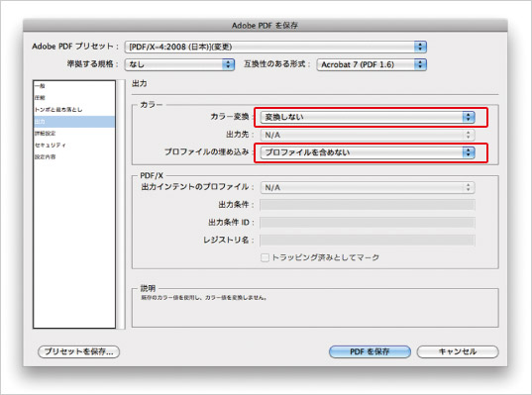Viewport: 532px width, 395px height.
Task: Open the 互換性のある形式 Acrobat 7 dropdown
Action: (372, 64)
